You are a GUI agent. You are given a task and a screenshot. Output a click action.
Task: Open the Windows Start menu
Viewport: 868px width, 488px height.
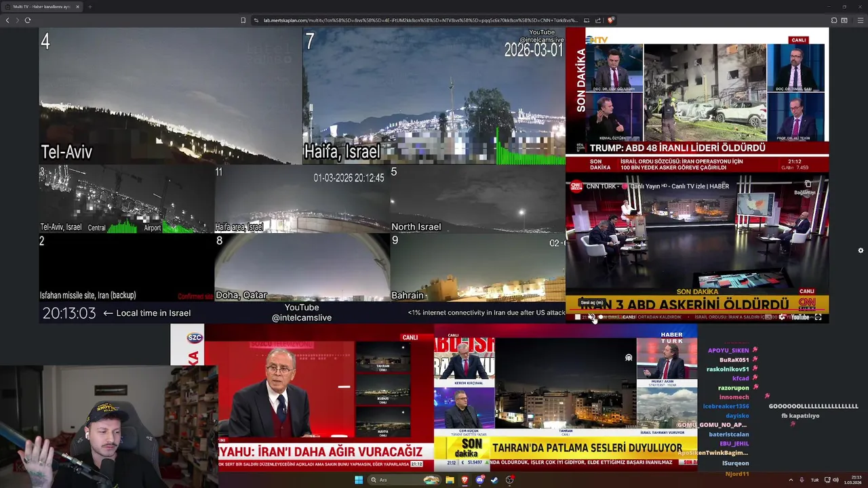pos(359,480)
